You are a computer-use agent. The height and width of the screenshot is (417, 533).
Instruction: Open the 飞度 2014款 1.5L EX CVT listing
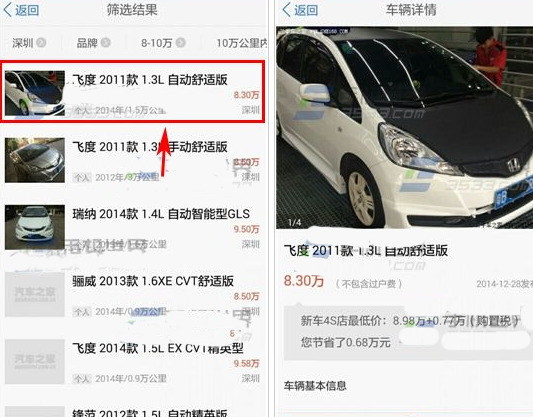point(133,362)
